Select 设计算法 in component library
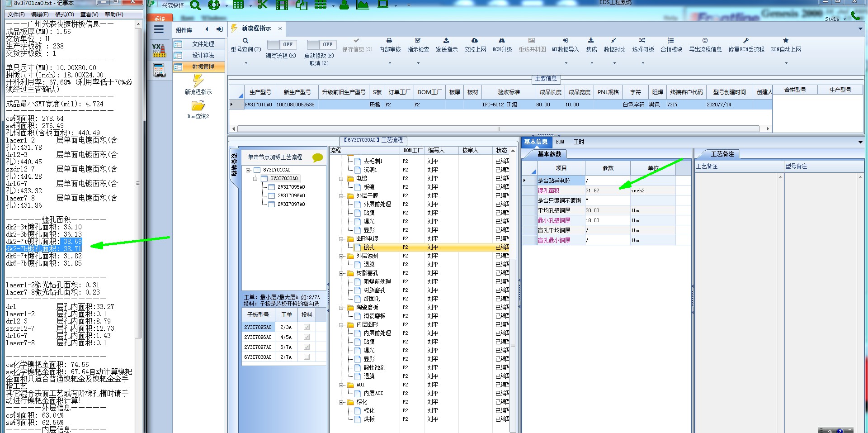Viewport: 868px width, 433px height. coord(199,55)
